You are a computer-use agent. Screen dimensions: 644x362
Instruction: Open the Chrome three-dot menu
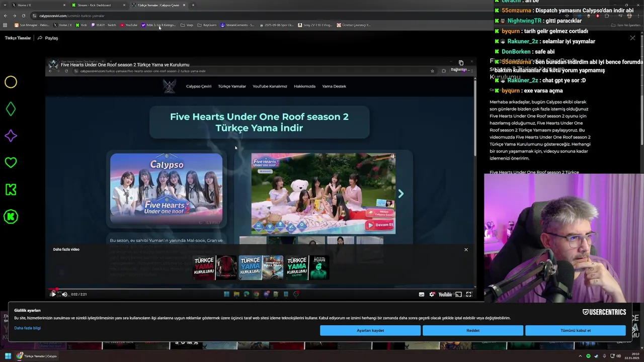coord(638,16)
